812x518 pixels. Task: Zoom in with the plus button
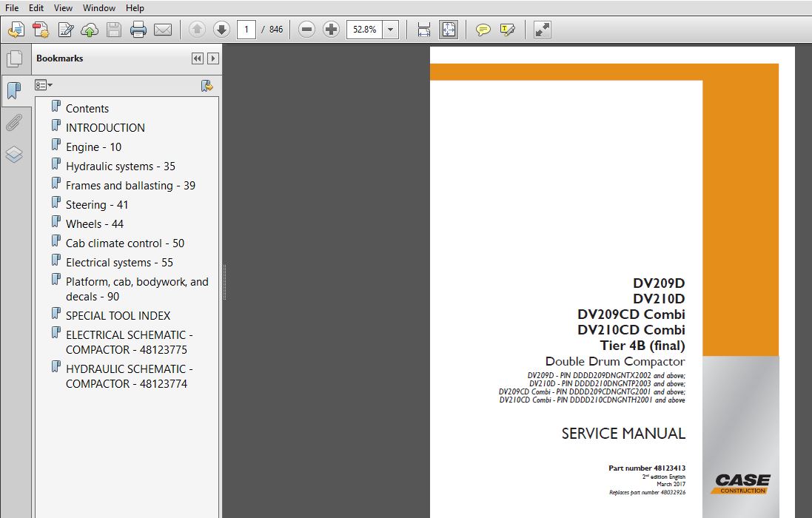[331, 30]
